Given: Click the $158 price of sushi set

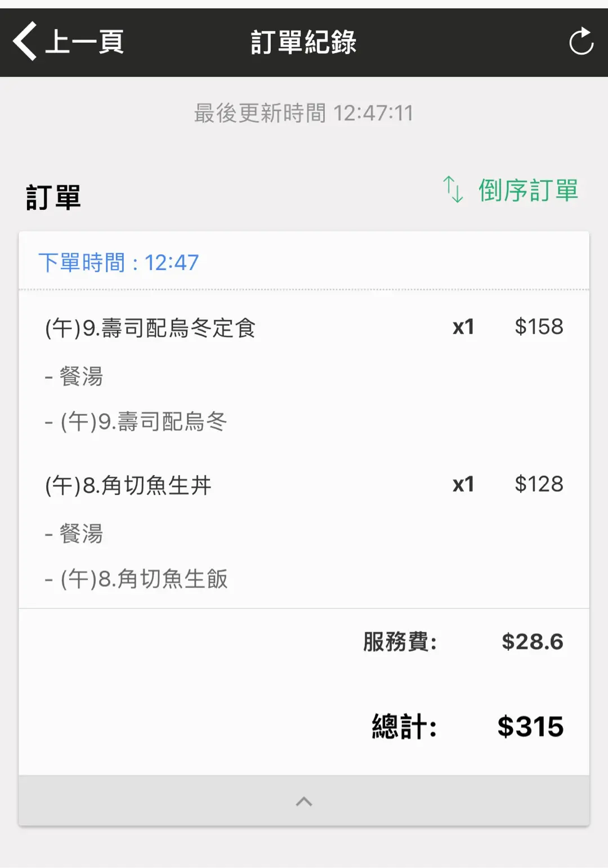Looking at the screenshot, I should tap(538, 327).
